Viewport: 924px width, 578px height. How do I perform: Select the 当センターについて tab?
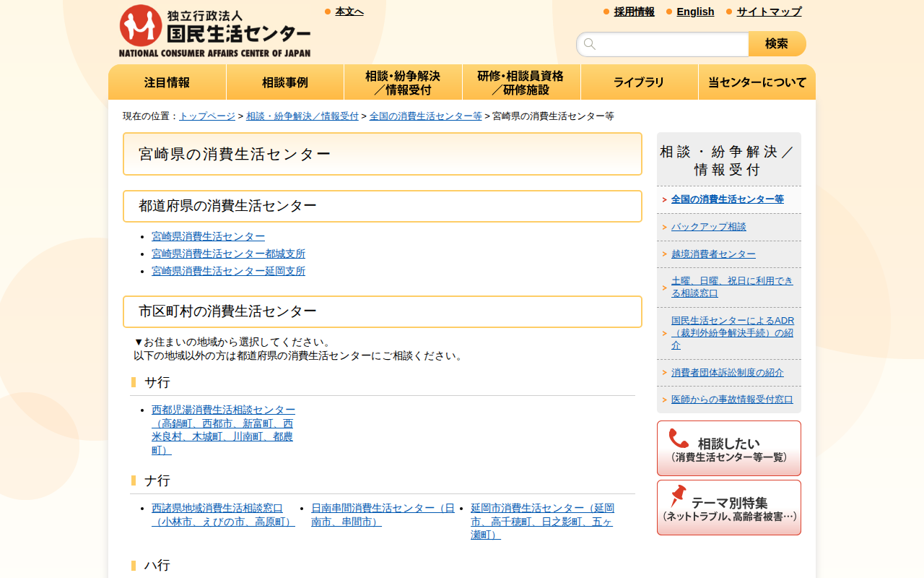(756, 82)
